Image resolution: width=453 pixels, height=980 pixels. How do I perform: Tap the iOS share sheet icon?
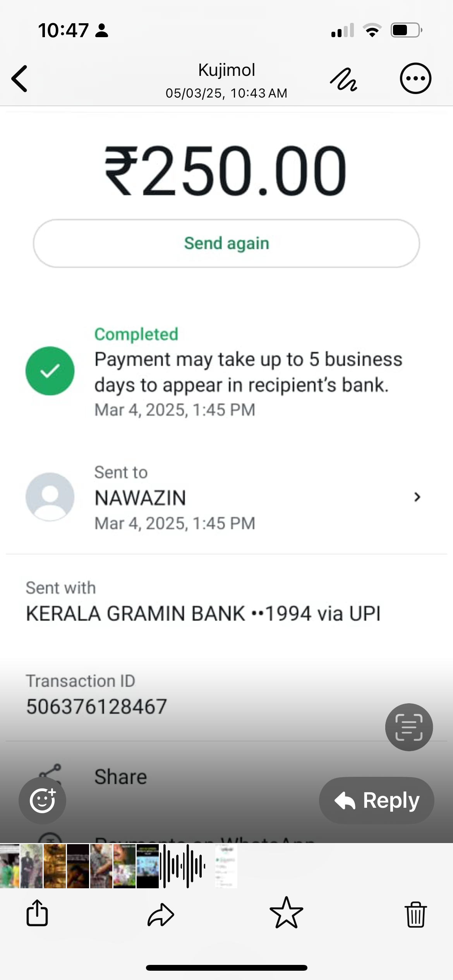pos(37,913)
